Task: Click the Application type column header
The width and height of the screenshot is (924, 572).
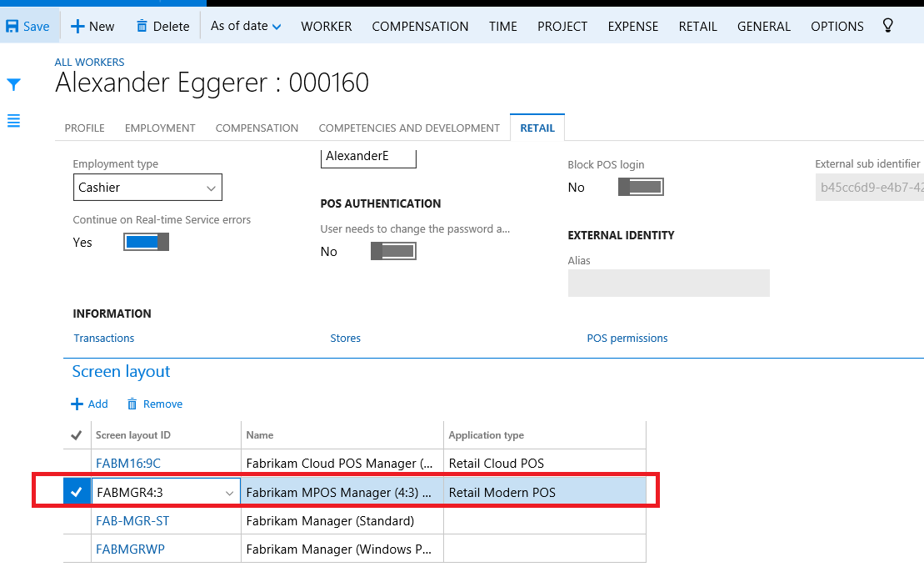Action: pyautogui.click(x=486, y=435)
